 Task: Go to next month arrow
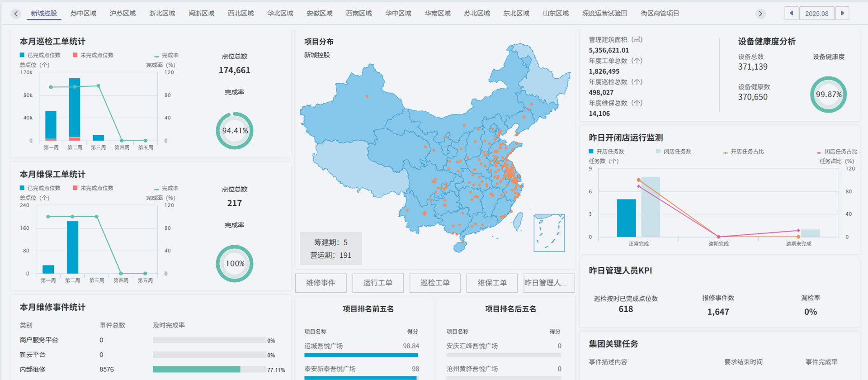point(842,13)
